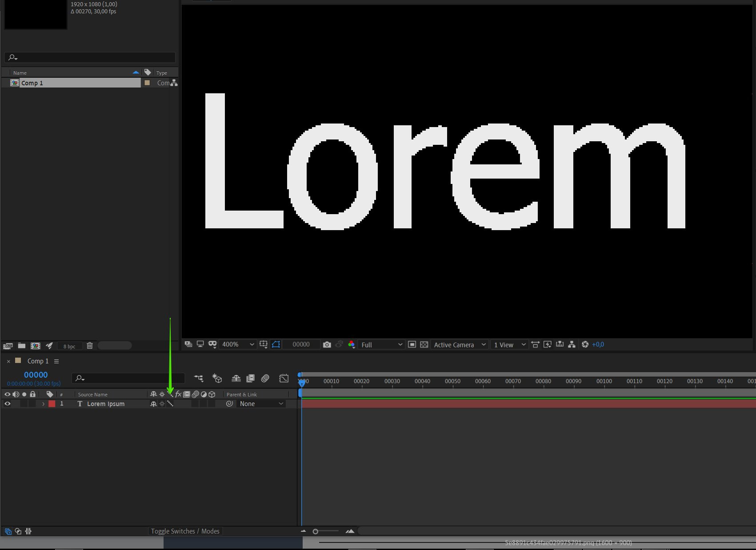
Task: Open the 1 View layout dropdown
Action: click(510, 344)
